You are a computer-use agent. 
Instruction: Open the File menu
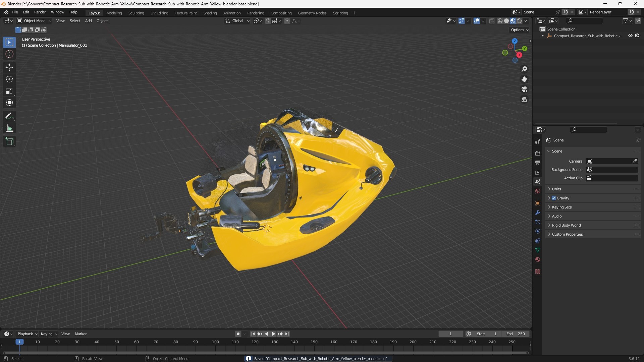[15, 12]
